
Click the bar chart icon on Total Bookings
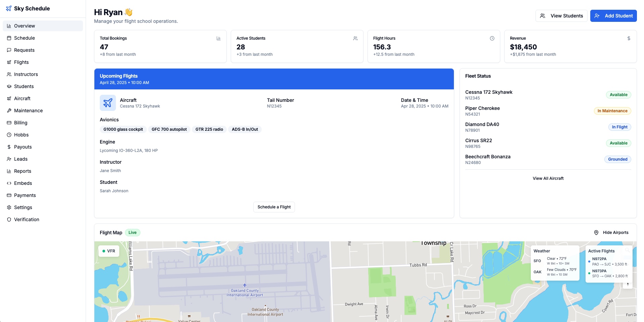218,38
